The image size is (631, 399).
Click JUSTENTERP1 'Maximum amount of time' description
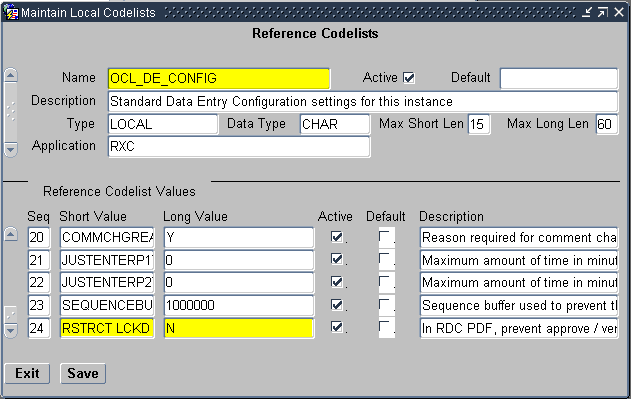(x=519, y=260)
